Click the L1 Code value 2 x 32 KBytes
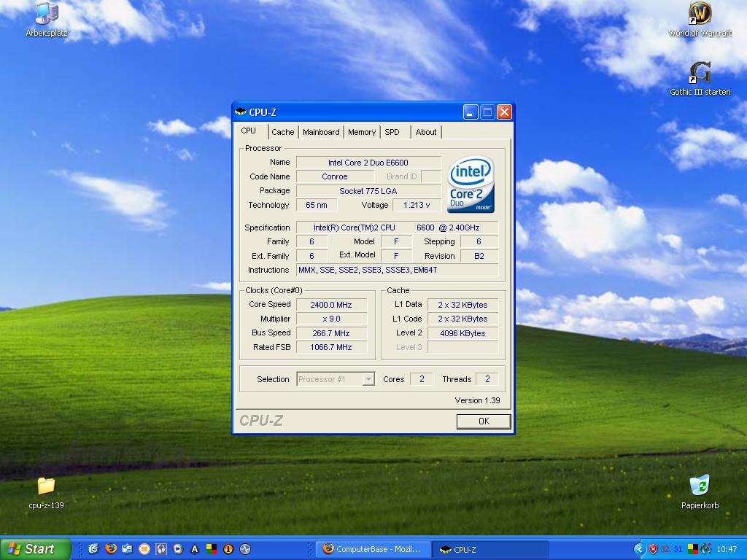Image resolution: width=747 pixels, height=560 pixels. click(462, 319)
